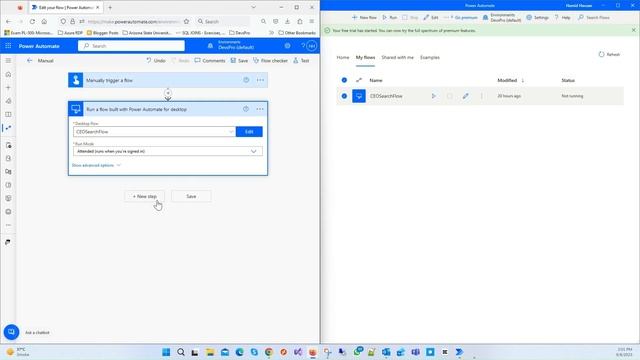The image size is (640, 360).
Task: Toggle the left navigation hamburger menu
Action: (8, 60)
